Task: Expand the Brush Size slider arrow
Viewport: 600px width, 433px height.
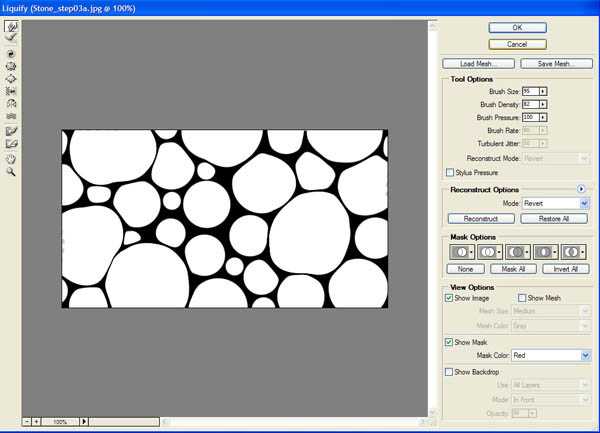Action: [x=542, y=91]
